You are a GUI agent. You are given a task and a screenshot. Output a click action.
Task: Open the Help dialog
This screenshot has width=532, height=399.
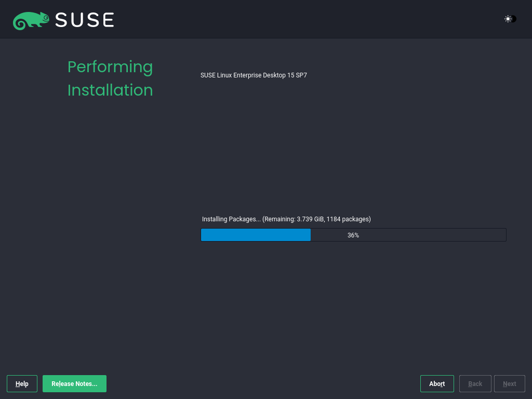(22, 384)
